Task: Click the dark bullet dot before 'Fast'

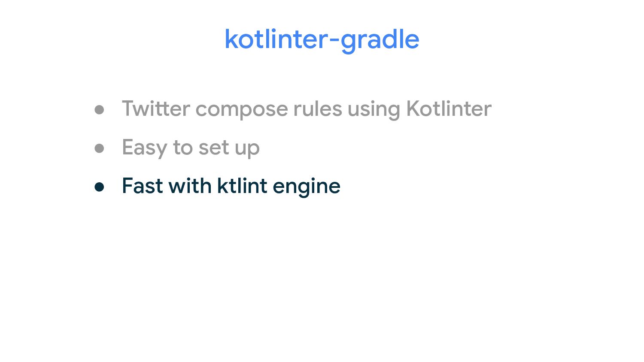Action: coord(99,187)
